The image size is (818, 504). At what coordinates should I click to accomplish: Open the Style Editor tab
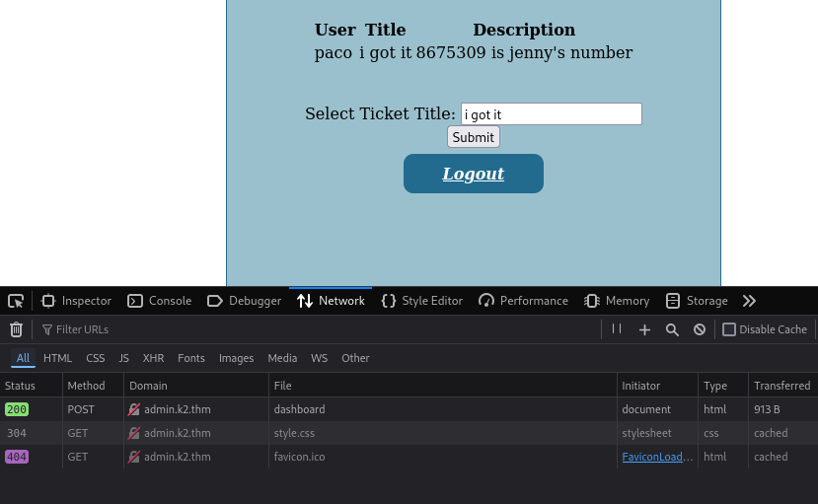pyautogui.click(x=422, y=301)
